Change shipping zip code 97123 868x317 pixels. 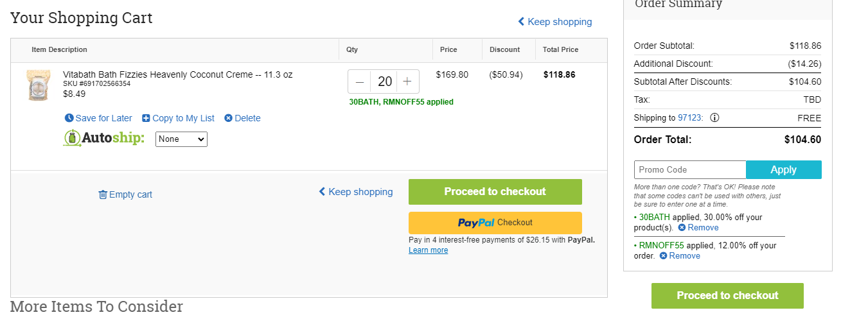[x=690, y=118]
